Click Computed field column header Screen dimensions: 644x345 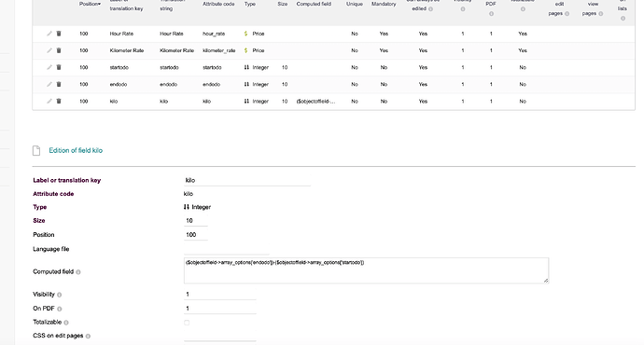[314, 4]
